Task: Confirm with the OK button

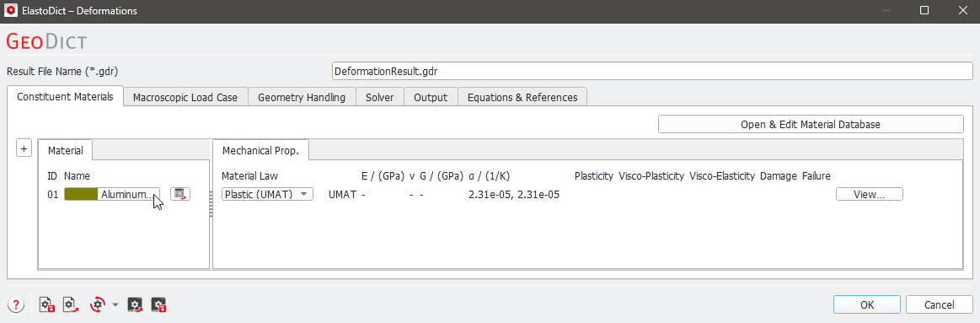Action: (x=867, y=304)
